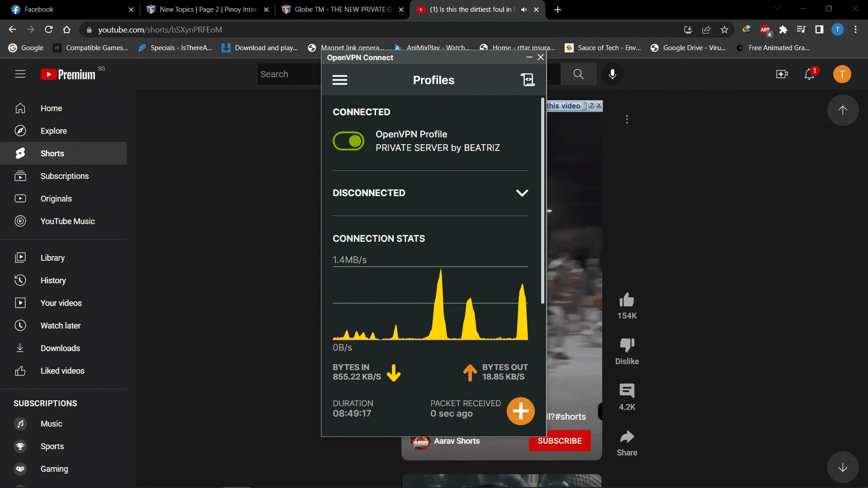Open the Free Animated Gra... bookmark
Image resolution: width=868 pixels, height=488 pixels.
[x=773, y=48]
